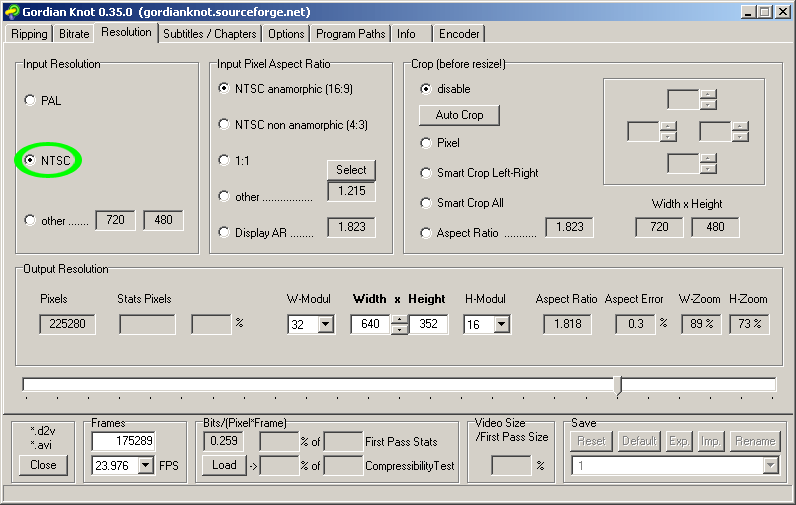Click the Default save button
796x505 pixels.
tap(639, 441)
